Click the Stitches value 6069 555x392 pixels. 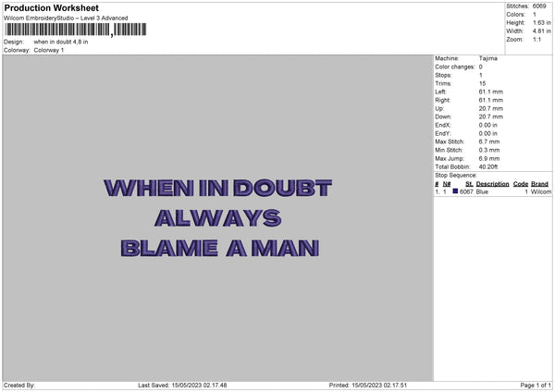point(539,6)
